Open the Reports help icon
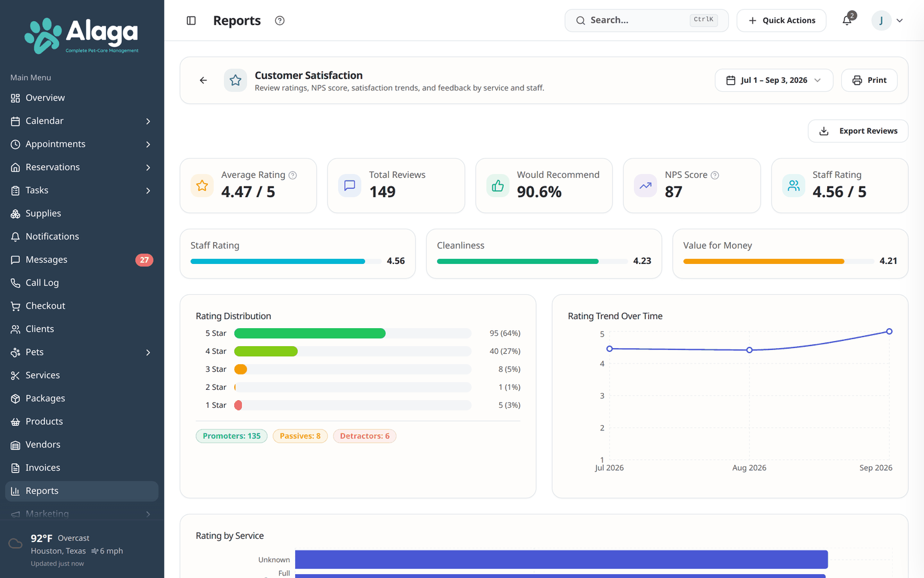This screenshot has width=924, height=578. pyautogui.click(x=280, y=21)
